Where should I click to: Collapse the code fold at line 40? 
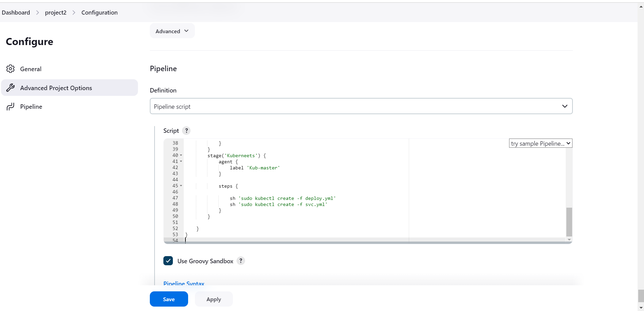181,155
